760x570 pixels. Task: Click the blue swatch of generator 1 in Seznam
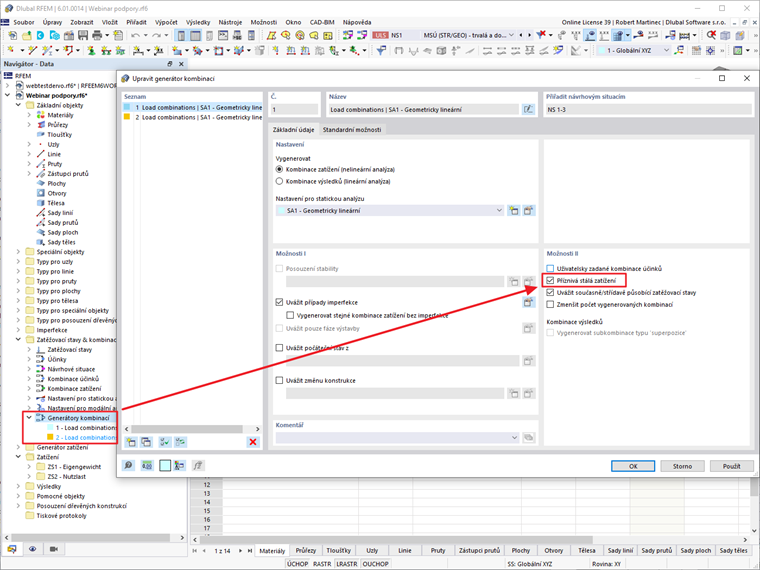pos(127,107)
